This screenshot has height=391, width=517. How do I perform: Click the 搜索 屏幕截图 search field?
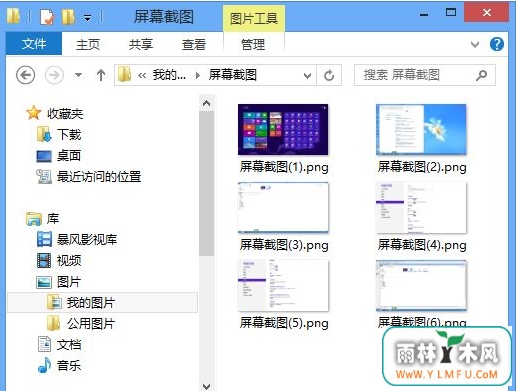[425, 75]
